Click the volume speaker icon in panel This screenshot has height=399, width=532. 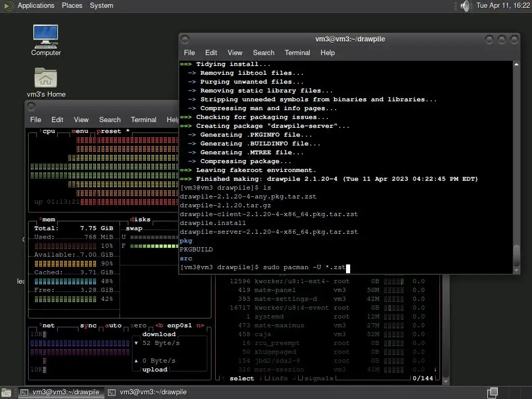[x=465, y=6]
